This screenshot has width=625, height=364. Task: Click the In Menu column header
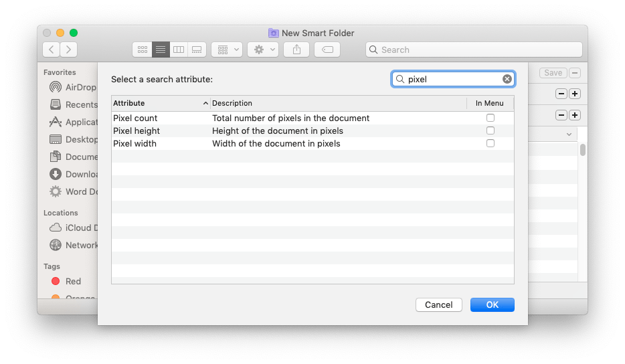point(490,103)
